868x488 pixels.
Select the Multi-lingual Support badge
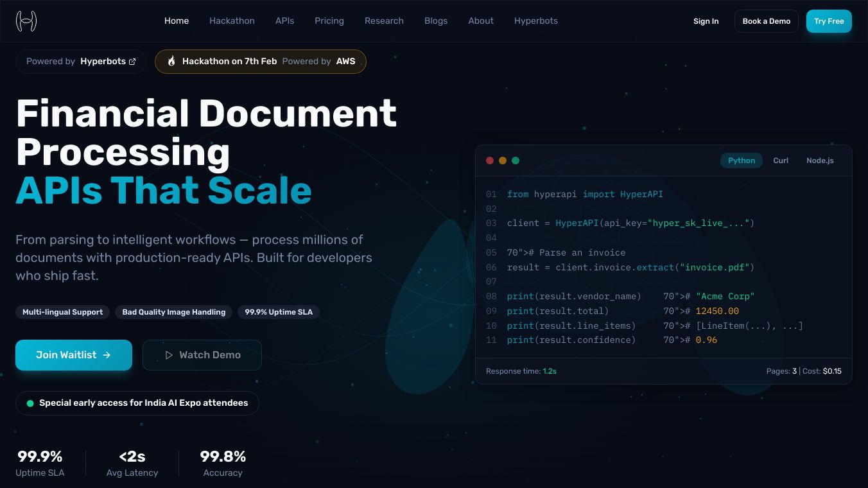point(62,312)
